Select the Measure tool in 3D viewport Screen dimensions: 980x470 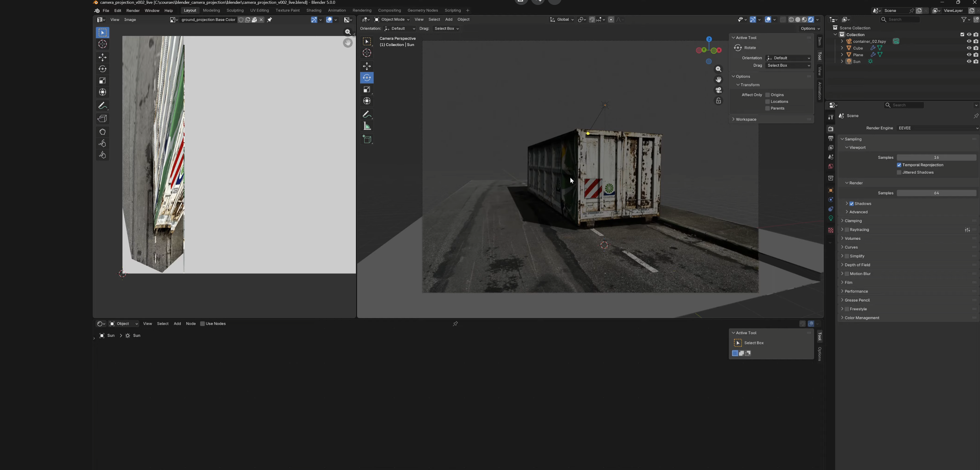(x=367, y=126)
